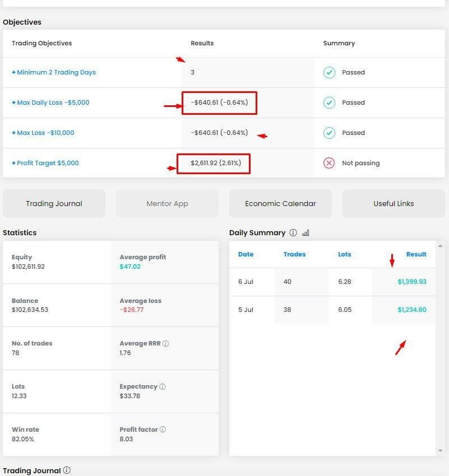Expand Max Daily Loss -$5,000 objective

50,102
